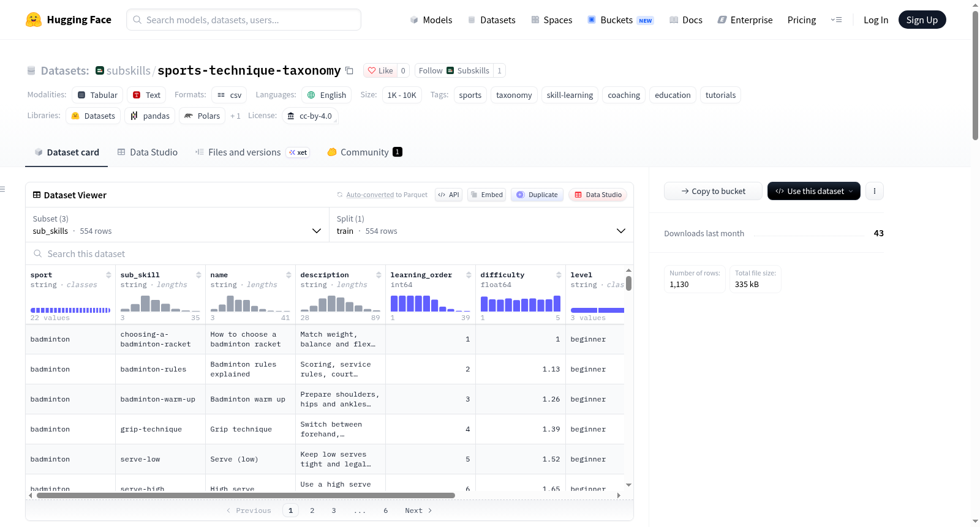Click the Sign Up button

pos(922,20)
